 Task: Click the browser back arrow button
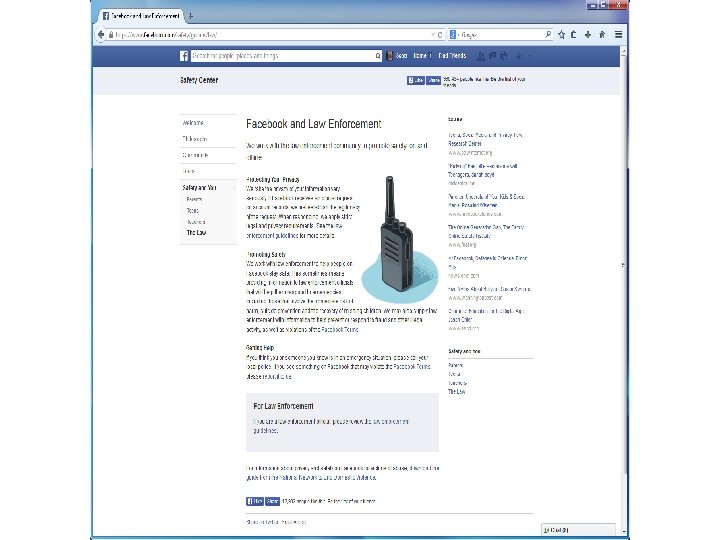coord(101,34)
